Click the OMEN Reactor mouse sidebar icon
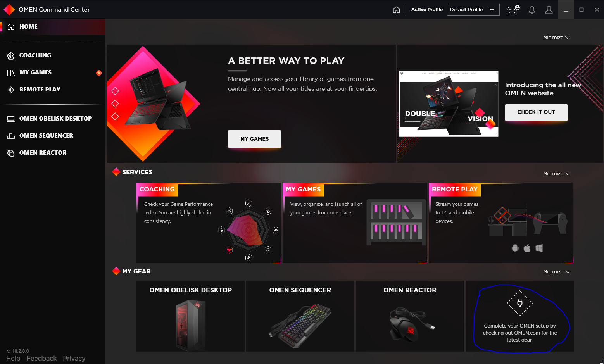This screenshot has width=604, height=364. [11, 153]
